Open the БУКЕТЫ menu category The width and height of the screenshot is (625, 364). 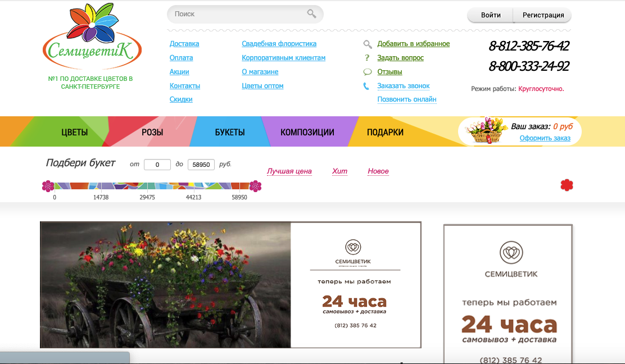pyautogui.click(x=229, y=133)
